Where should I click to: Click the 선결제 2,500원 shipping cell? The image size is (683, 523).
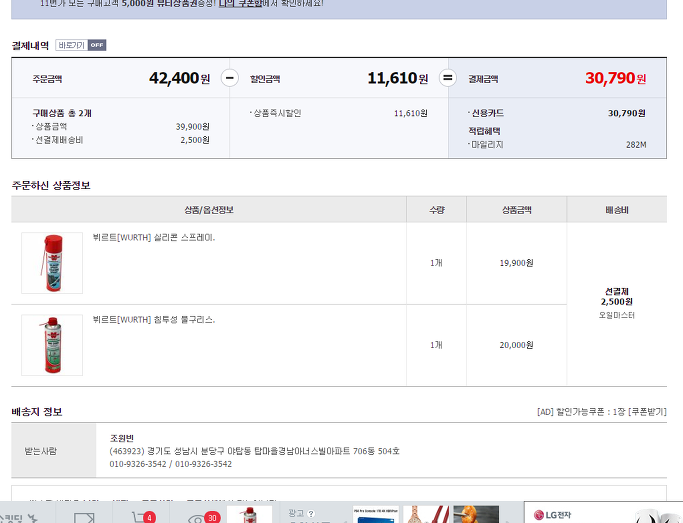[x=616, y=297]
